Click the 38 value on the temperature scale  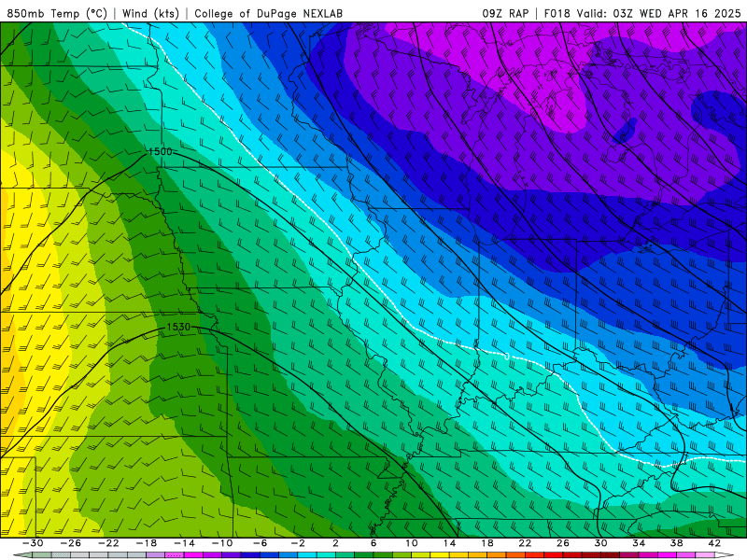[676, 543]
